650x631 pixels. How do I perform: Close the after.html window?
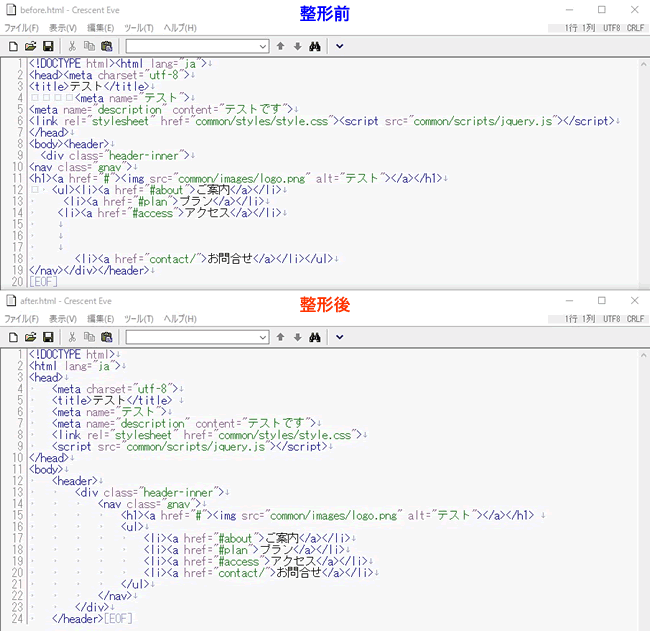point(635,301)
